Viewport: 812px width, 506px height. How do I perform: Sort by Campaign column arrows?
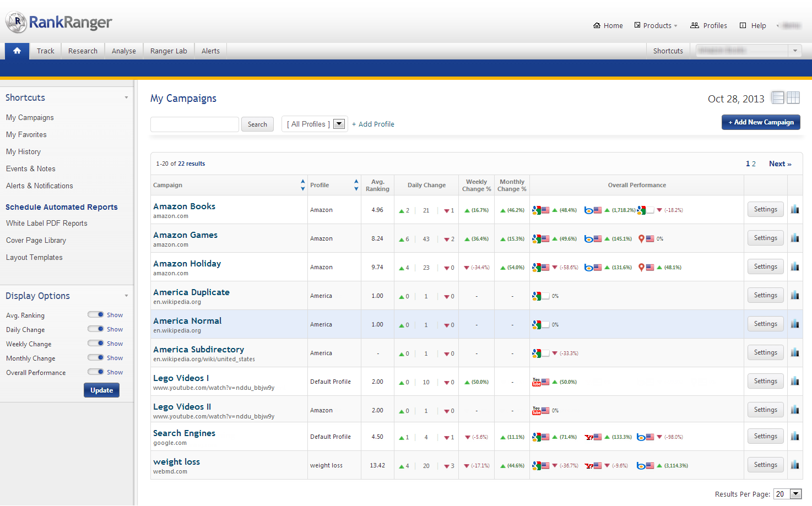click(x=302, y=185)
